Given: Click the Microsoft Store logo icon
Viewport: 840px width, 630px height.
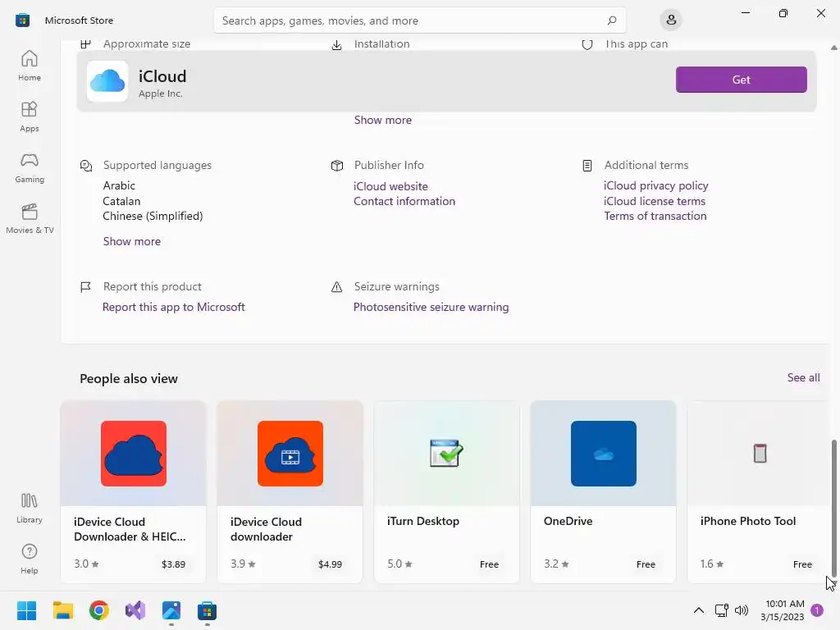Looking at the screenshot, I should coord(22,21).
